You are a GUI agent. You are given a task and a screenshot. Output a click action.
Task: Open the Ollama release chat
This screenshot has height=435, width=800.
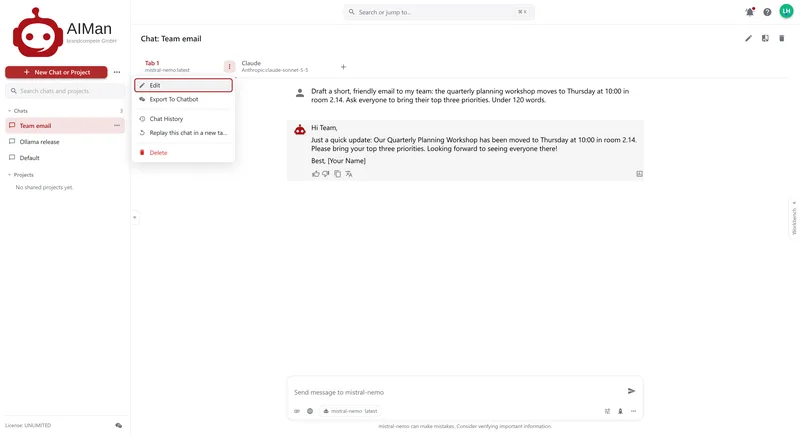(x=65, y=142)
